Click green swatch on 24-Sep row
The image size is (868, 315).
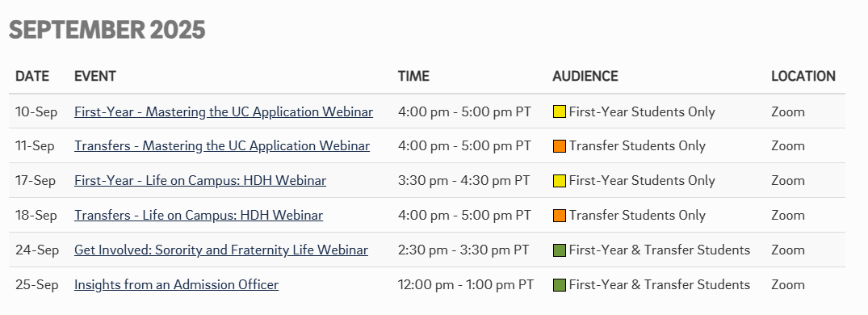point(559,250)
